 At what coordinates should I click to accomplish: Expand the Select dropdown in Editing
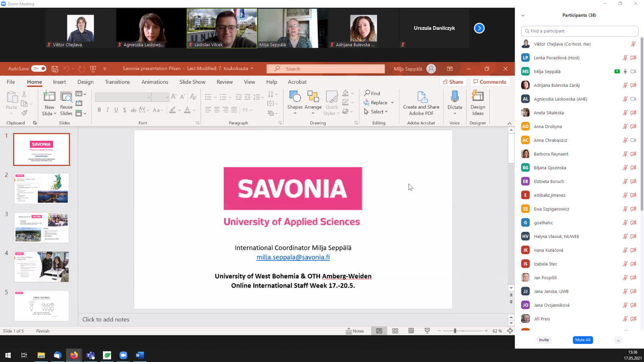pyautogui.click(x=379, y=111)
